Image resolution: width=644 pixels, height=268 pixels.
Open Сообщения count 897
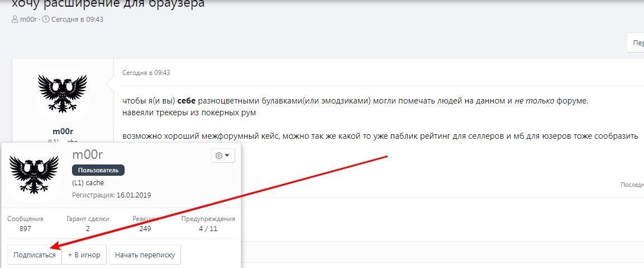pos(25,228)
